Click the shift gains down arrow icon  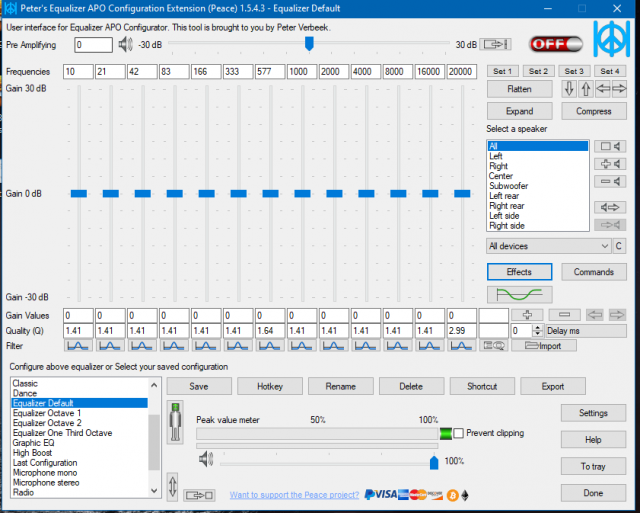(x=568, y=89)
